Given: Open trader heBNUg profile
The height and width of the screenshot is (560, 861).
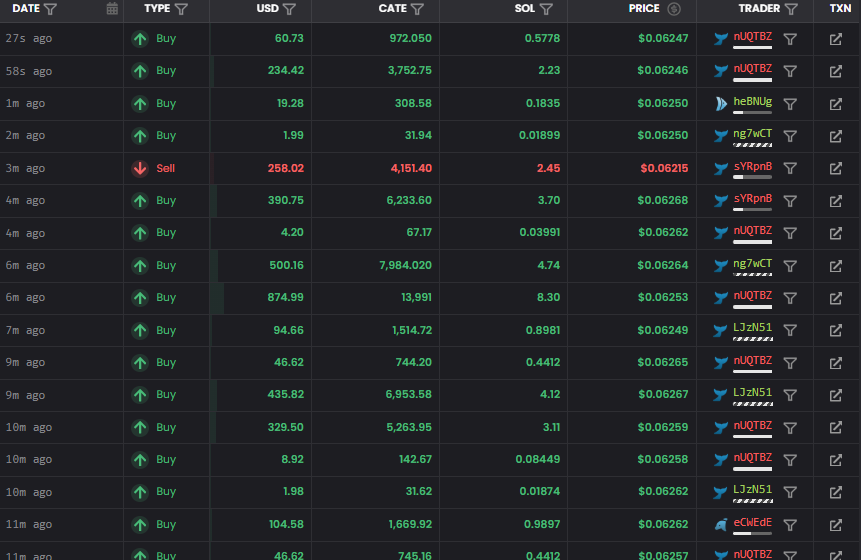Looking at the screenshot, I should click(x=752, y=102).
